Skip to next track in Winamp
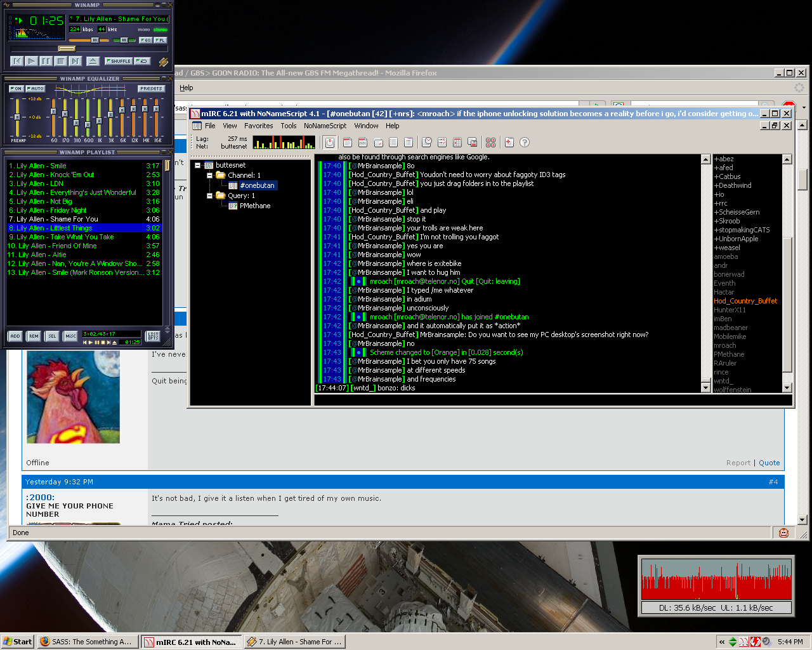 (x=75, y=61)
